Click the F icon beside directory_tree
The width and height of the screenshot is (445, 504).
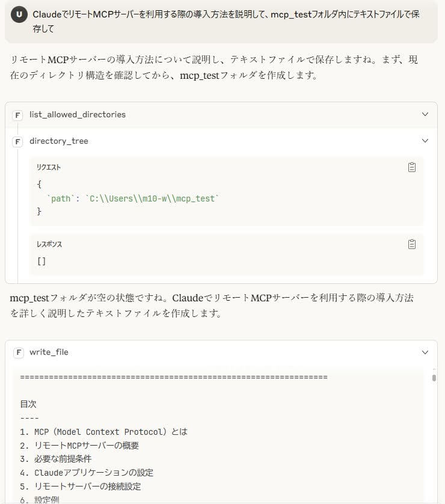17,141
